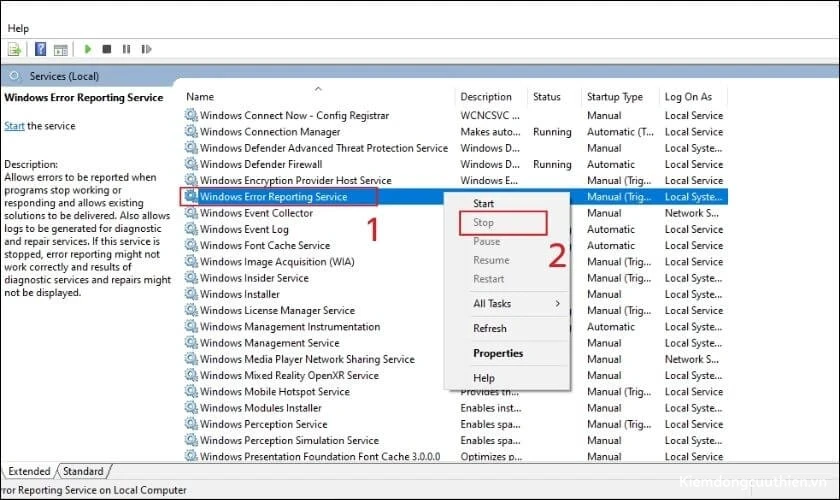The width and height of the screenshot is (840, 500).
Task: Click the Show/Hide Action Pane toolbar icon
Action: [61, 49]
